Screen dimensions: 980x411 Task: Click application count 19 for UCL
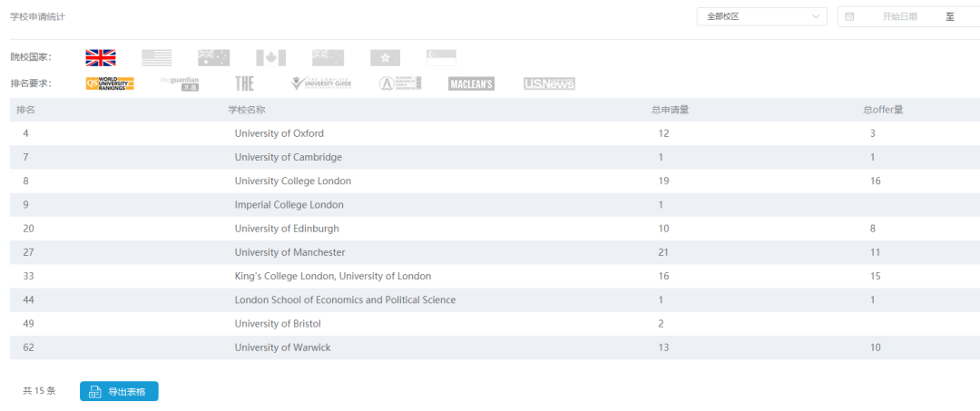[663, 181]
